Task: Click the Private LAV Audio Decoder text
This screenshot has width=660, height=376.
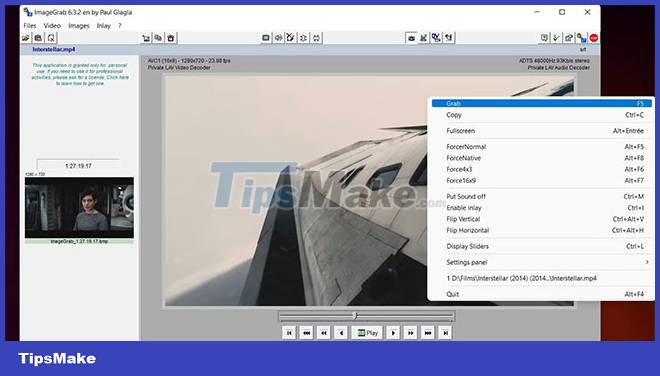Action: click(559, 67)
